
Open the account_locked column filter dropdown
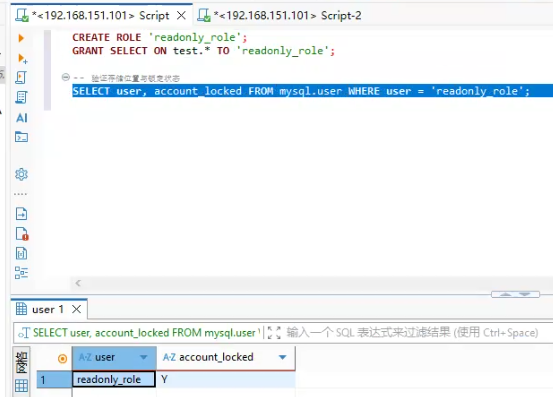click(x=282, y=357)
